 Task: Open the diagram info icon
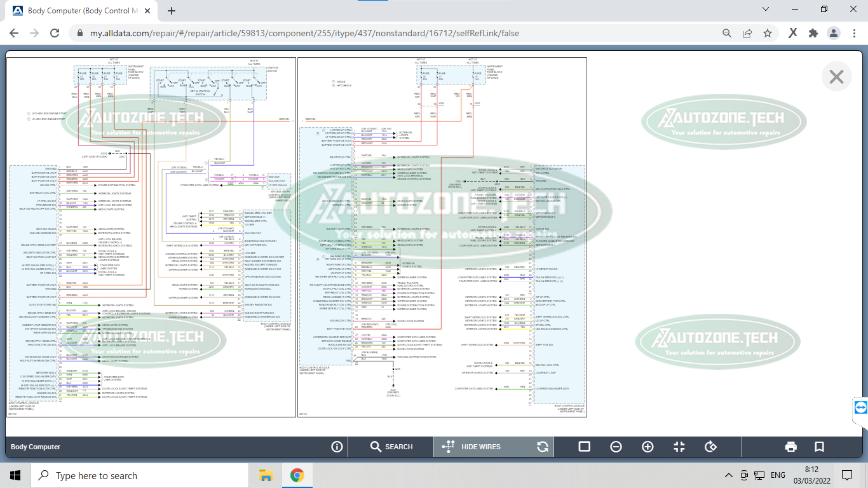[x=337, y=447]
